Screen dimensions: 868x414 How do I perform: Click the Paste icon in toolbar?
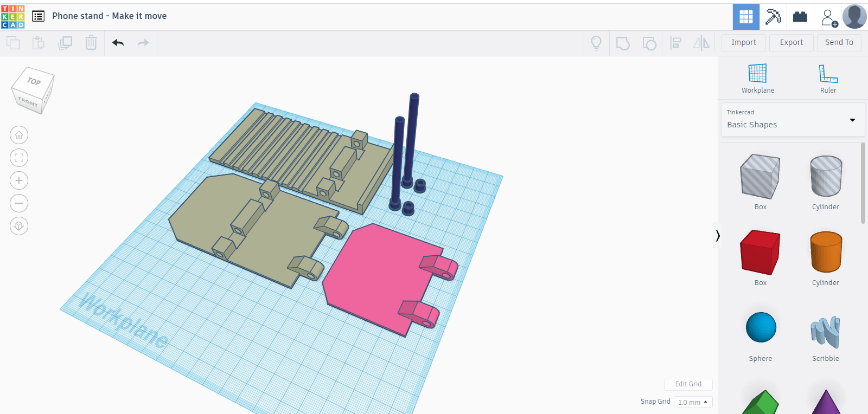point(39,43)
